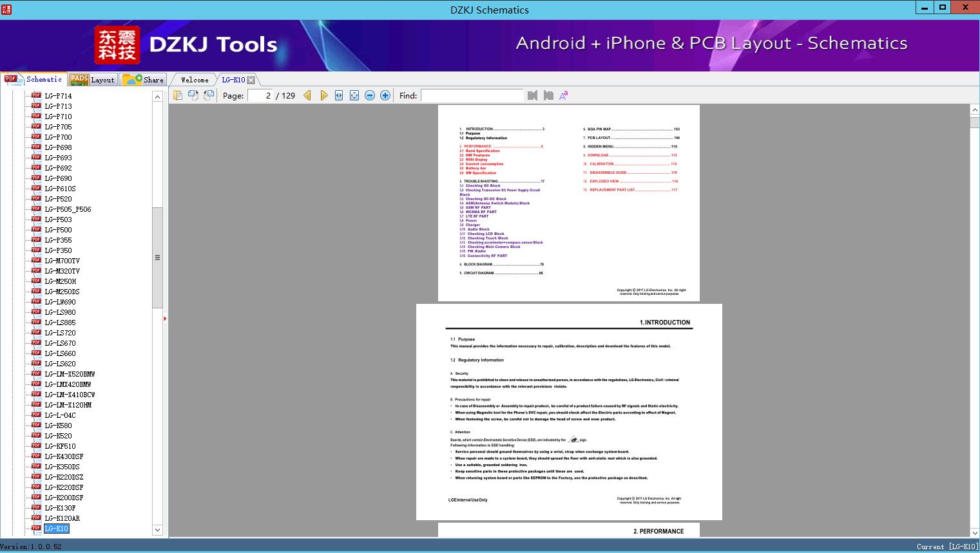Open the LG-P610S entry
The height and width of the screenshot is (553, 980).
coord(60,189)
